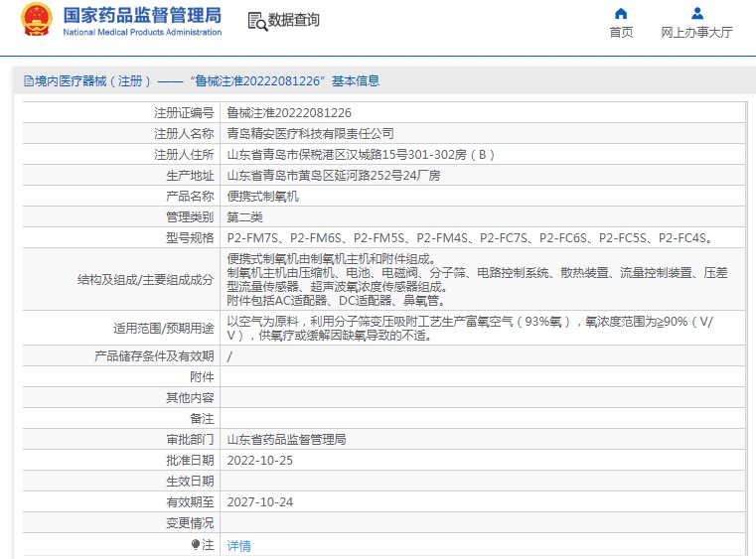Click the national emblem logo
This screenshot has width=756, height=559.
[37, 19]
